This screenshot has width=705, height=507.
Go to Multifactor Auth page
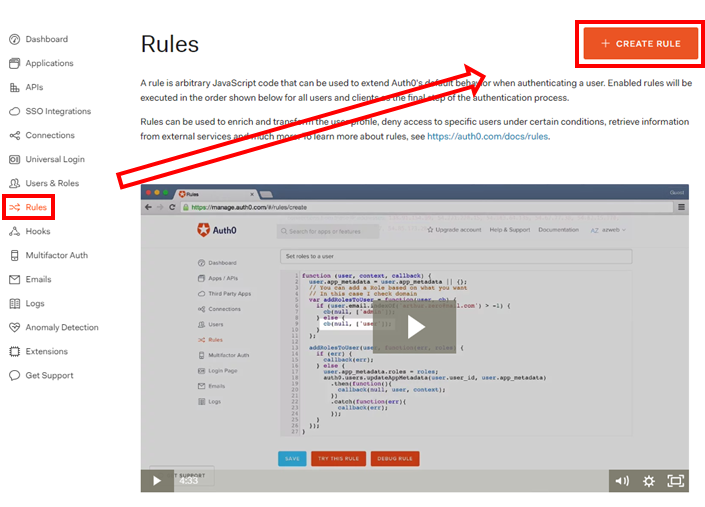click(x=57, y=255)
